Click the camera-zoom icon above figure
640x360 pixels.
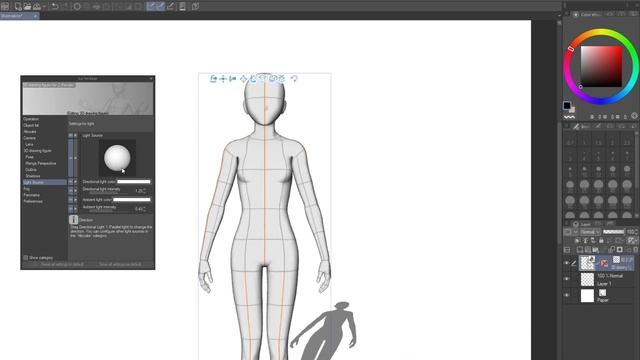point(233,78)
